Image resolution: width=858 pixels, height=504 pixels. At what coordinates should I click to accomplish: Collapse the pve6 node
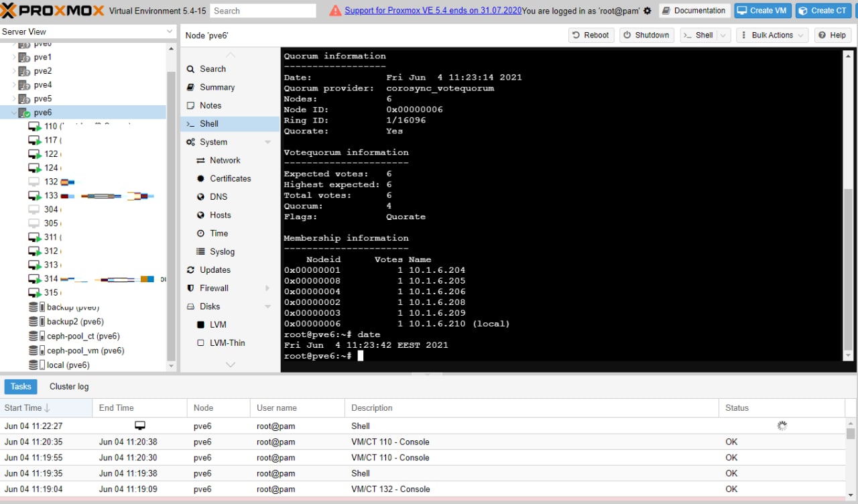14,113
